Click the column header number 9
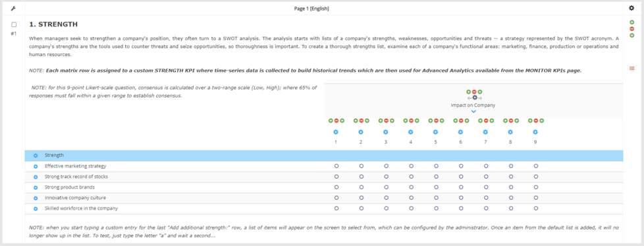 [535, 142]
